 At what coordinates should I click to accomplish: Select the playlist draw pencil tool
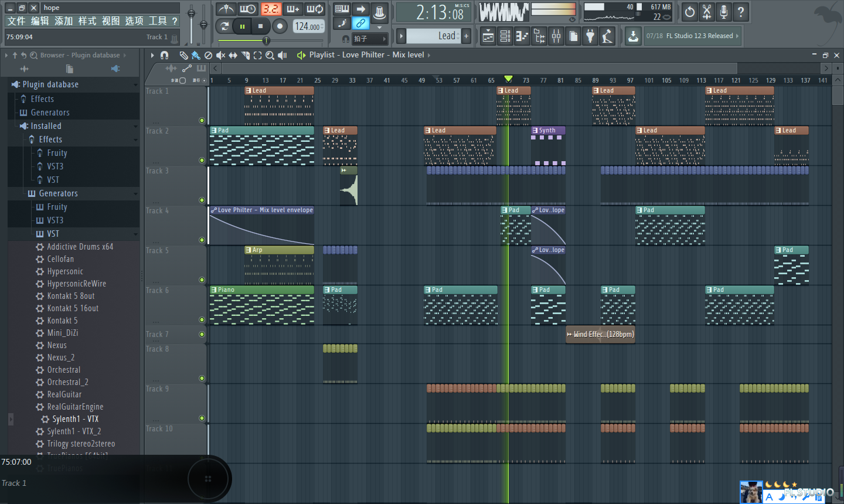pyautogui.click(x=183, y=55)
